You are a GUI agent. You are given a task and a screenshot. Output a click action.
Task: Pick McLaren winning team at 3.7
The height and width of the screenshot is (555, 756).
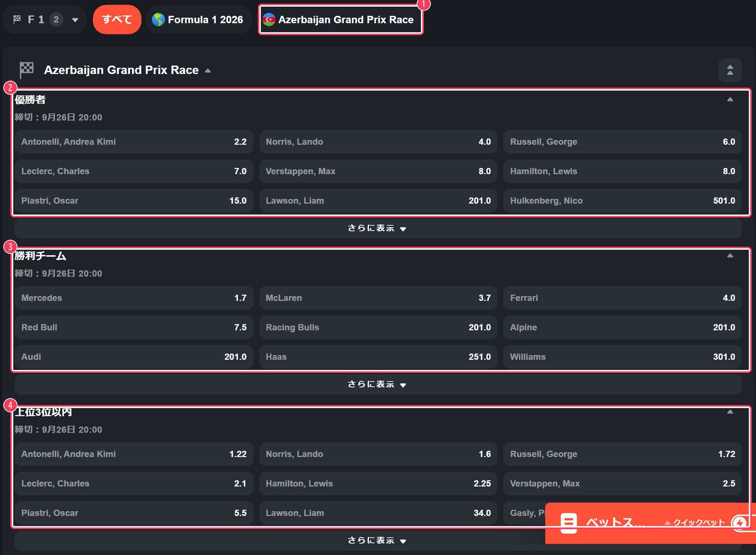(x=378, y=298)
